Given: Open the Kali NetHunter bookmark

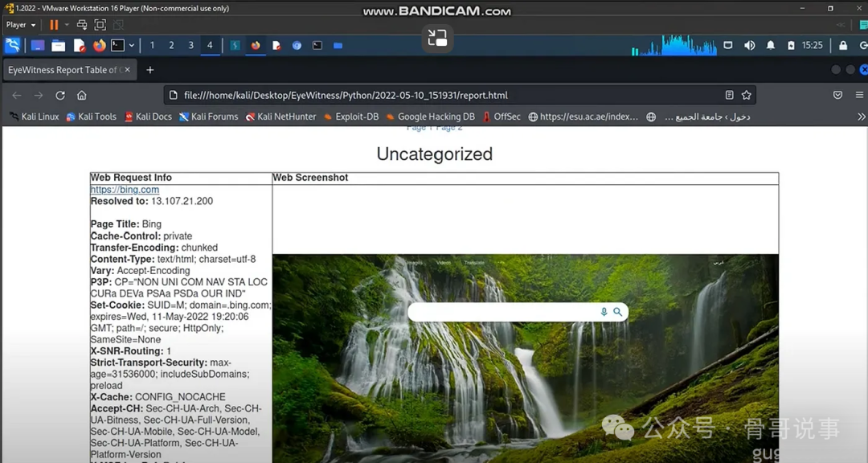Looking at the screenshot, I should point(280,117).
